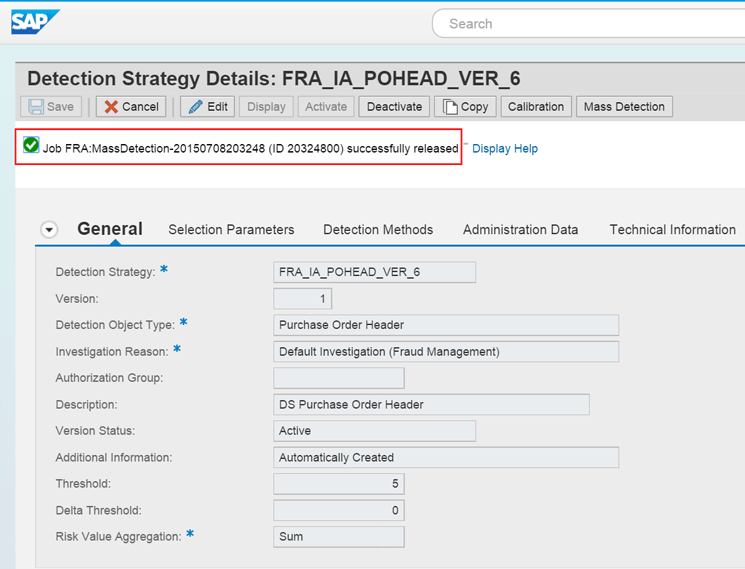Viewport: 745px width, 569px height.
Task: Click the Investigation Reason field
Action: pos(446,351)
